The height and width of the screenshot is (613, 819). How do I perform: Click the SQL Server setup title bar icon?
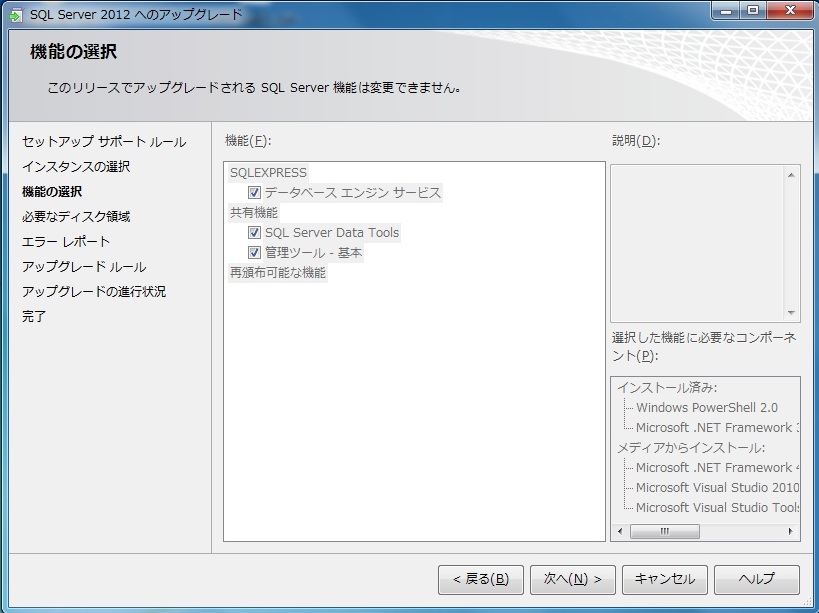(x=16, y=15)
